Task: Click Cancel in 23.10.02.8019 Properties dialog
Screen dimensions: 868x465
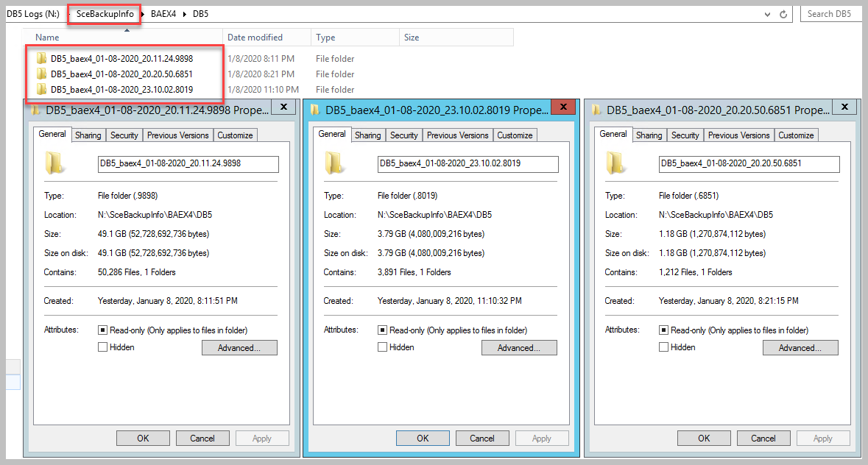Action: (481, 439)
